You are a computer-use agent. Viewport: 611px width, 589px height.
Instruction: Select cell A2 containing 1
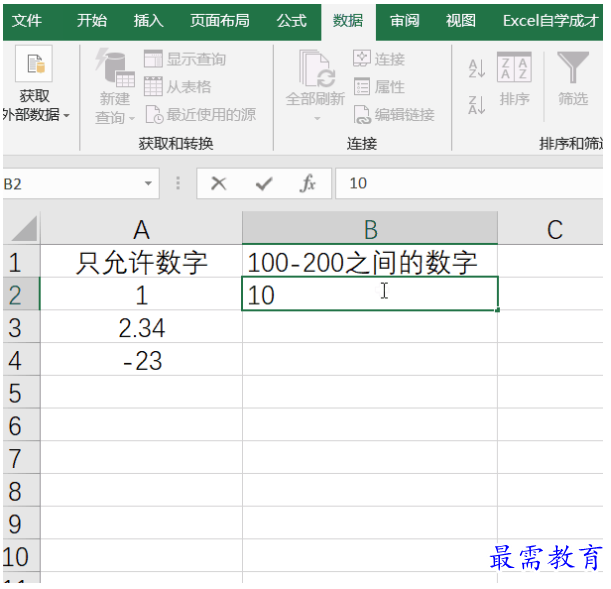click(141, 294)
